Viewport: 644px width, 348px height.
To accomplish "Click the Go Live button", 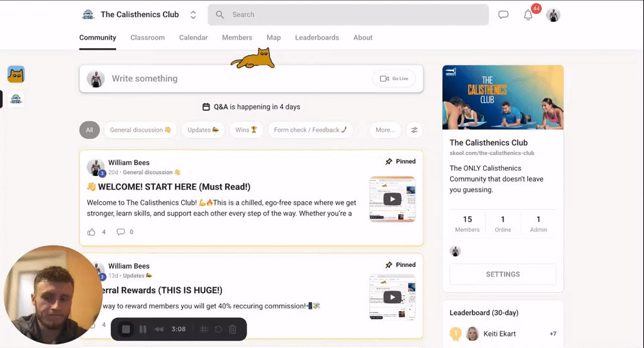I will pos(394,79).
